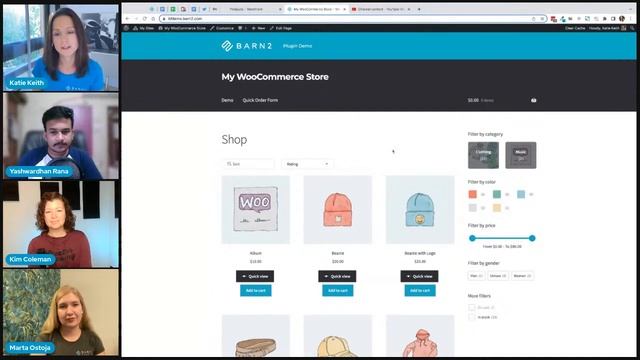Viewport: 640px width, 360px height.
Task: Toggle the Women gender filter
Action: [522, 276]
